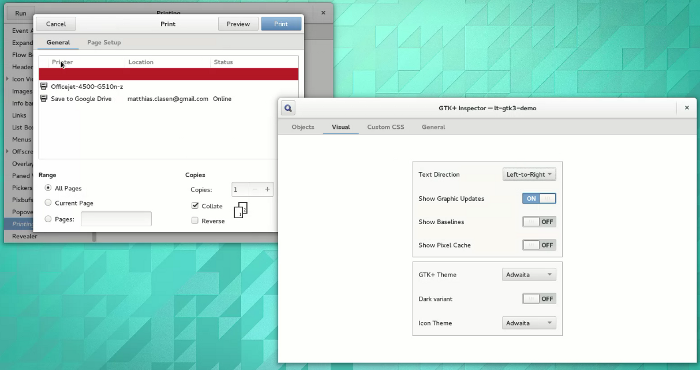Click the Status column header

pos(254,62)
